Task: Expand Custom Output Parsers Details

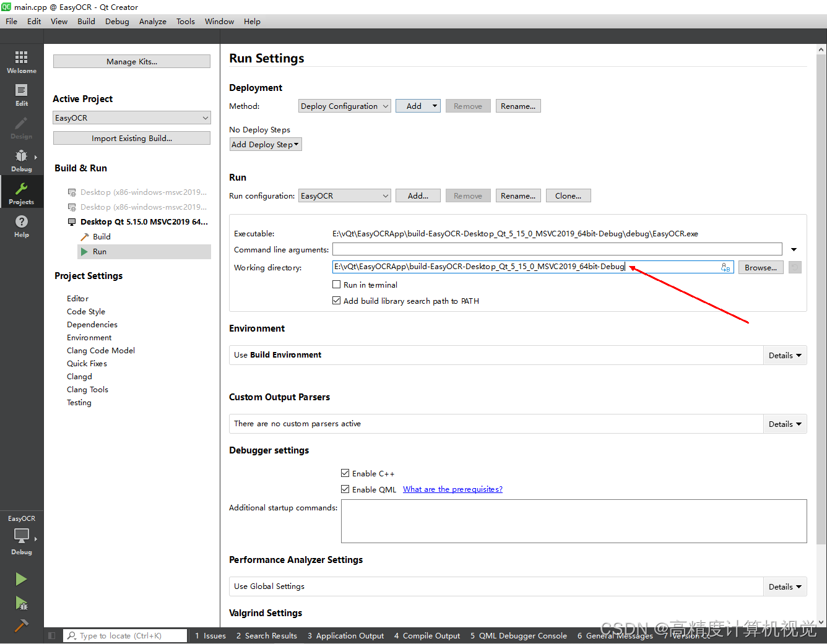Action: click(x=785, y=424)
